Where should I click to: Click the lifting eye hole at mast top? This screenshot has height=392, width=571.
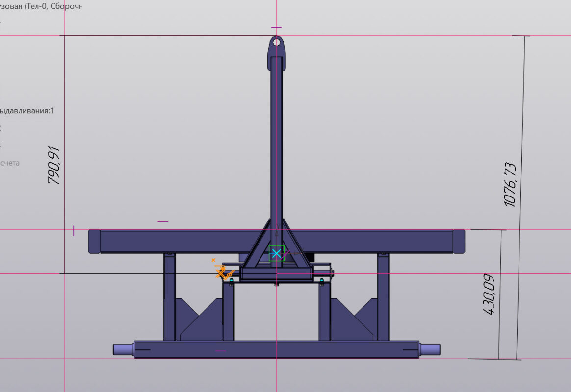click(276, 42)
